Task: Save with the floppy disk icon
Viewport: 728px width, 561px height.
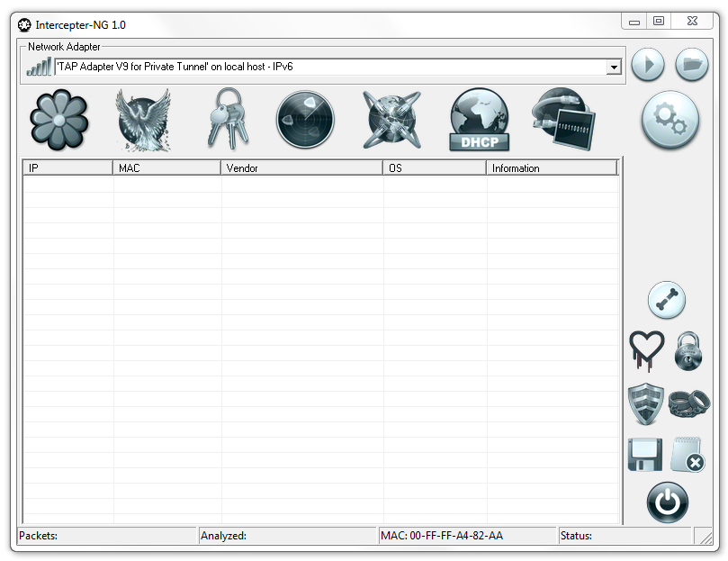Action: 645,454
